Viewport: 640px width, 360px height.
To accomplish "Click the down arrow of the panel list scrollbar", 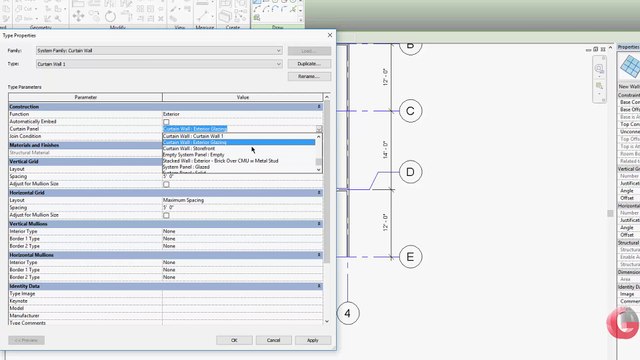I will (319, 169).
